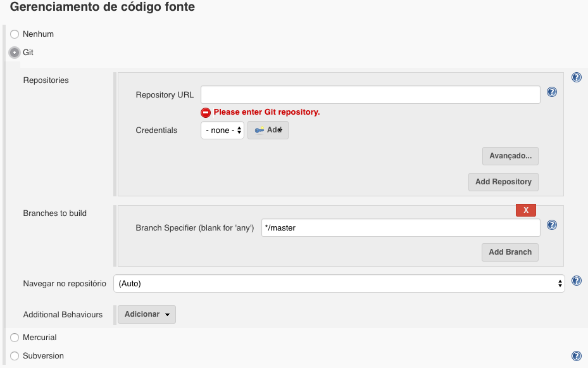Open help icon next to Subversion

point(577,355)
